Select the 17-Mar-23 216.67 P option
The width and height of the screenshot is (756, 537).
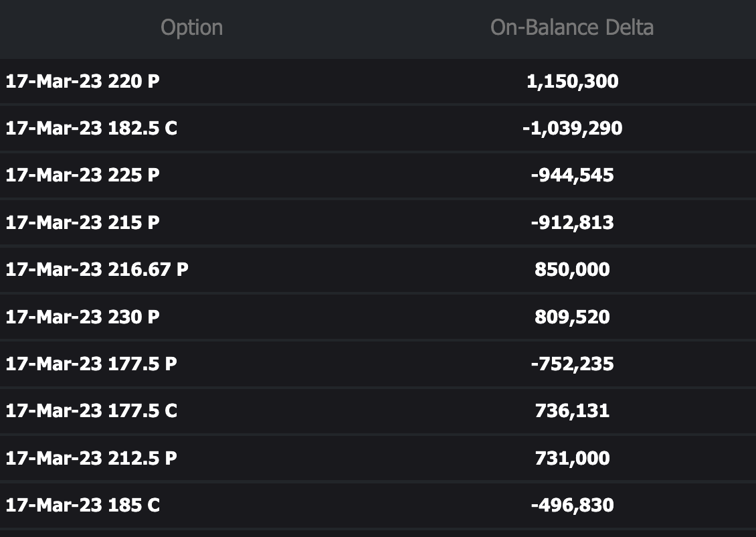point(97,269)
